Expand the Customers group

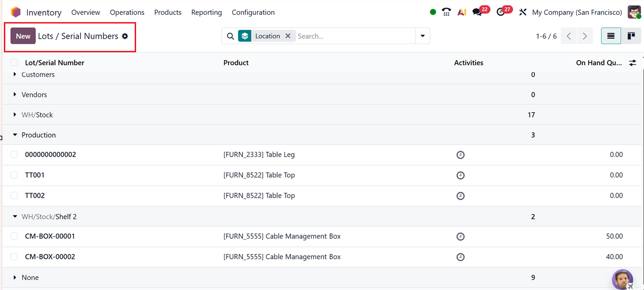pyautogui.click(x=15, y=74)
